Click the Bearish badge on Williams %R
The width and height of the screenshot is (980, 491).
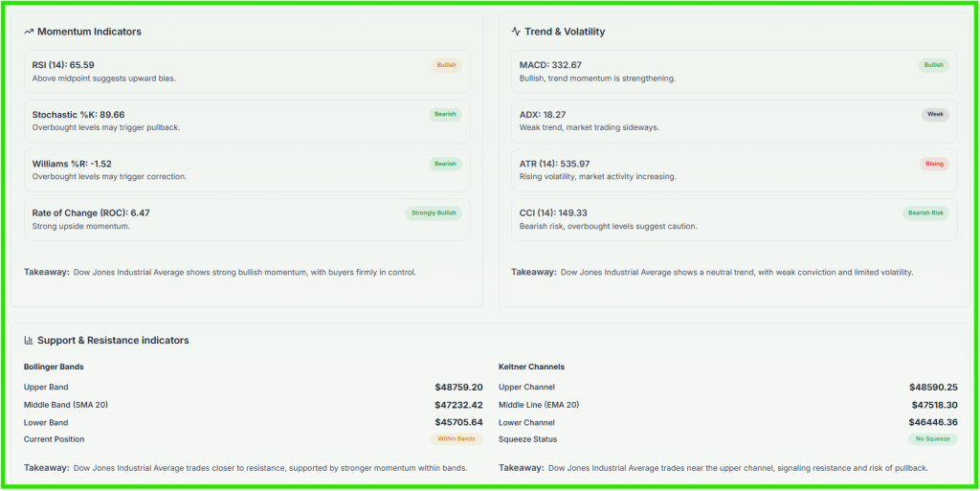pos(445,164)
